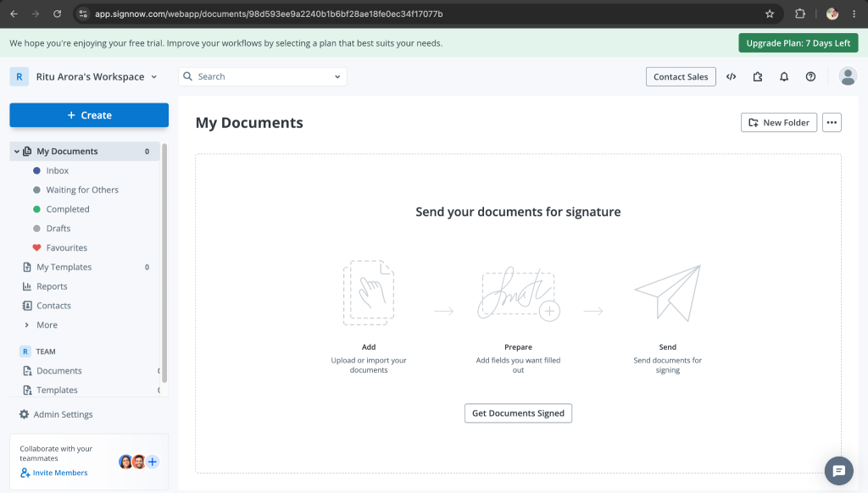Viewport: 868px width, 493px height.
Task: Open the Inbox folder
Action: (x=57, y=170)
